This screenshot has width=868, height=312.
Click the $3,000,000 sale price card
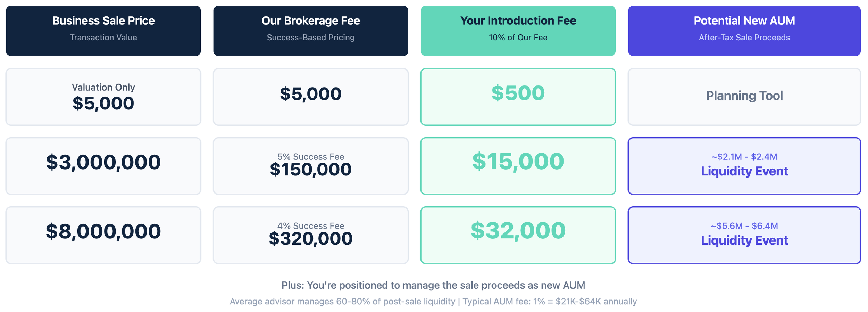103,166
